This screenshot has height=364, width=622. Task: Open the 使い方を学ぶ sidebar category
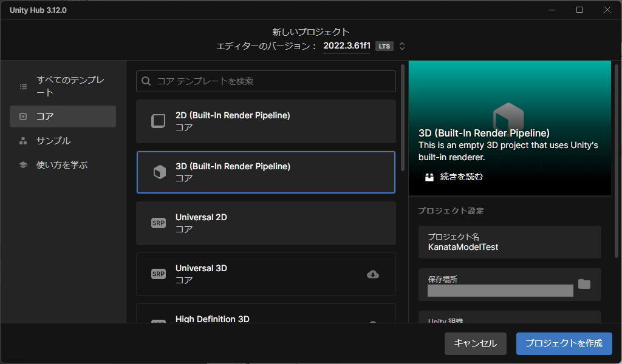click(x=63, y=165)
